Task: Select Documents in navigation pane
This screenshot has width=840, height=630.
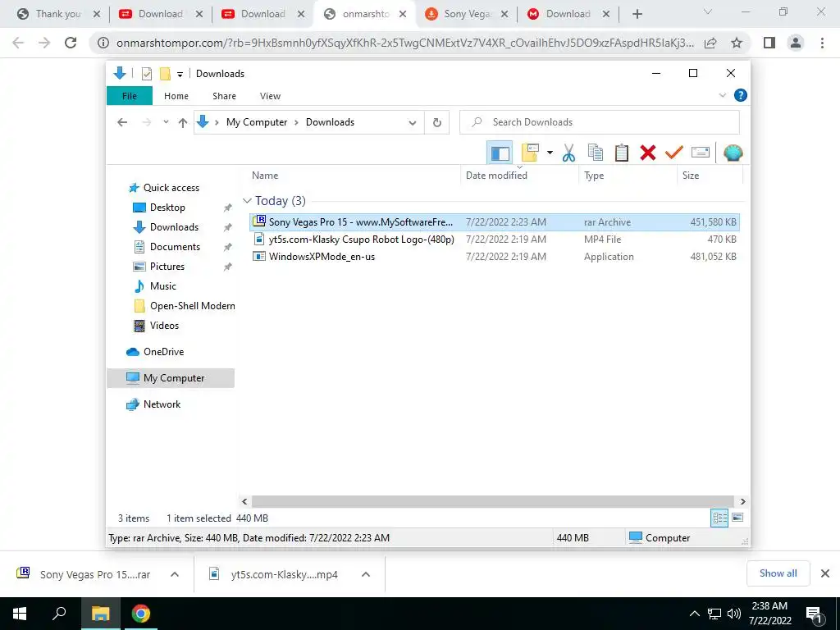Action: click(x=175, y=247)
